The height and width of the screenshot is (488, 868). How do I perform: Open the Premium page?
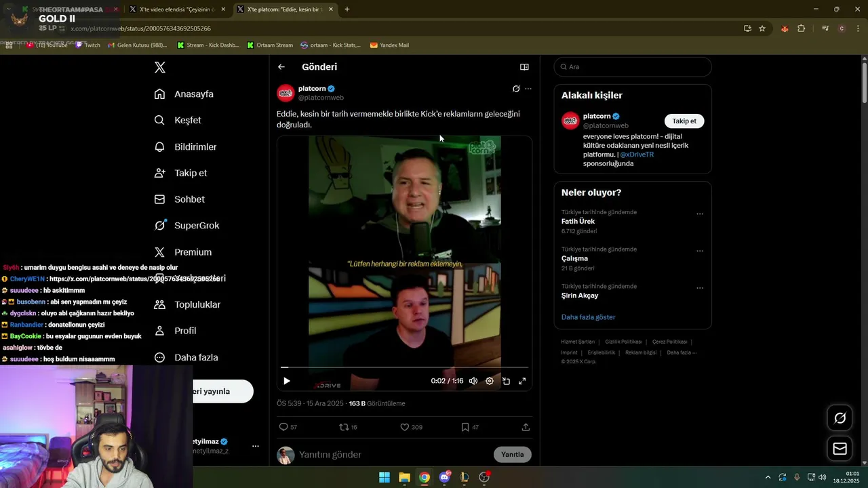[183, 252]
